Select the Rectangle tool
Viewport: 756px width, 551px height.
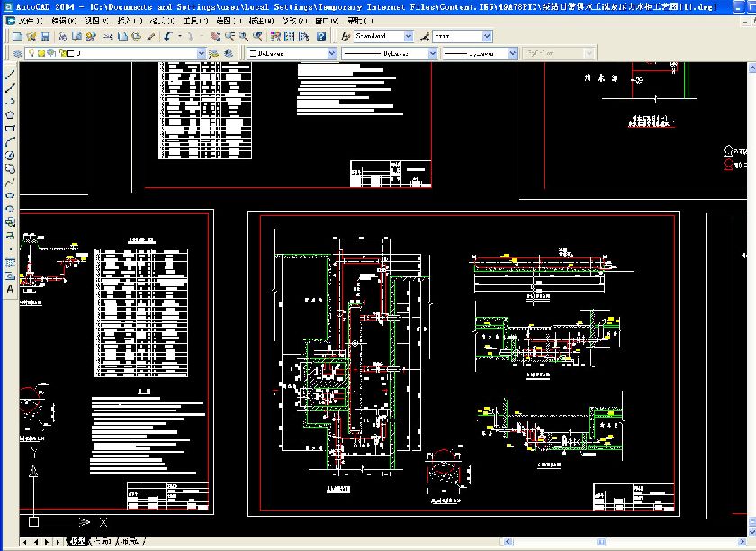(x=10, y=128)
